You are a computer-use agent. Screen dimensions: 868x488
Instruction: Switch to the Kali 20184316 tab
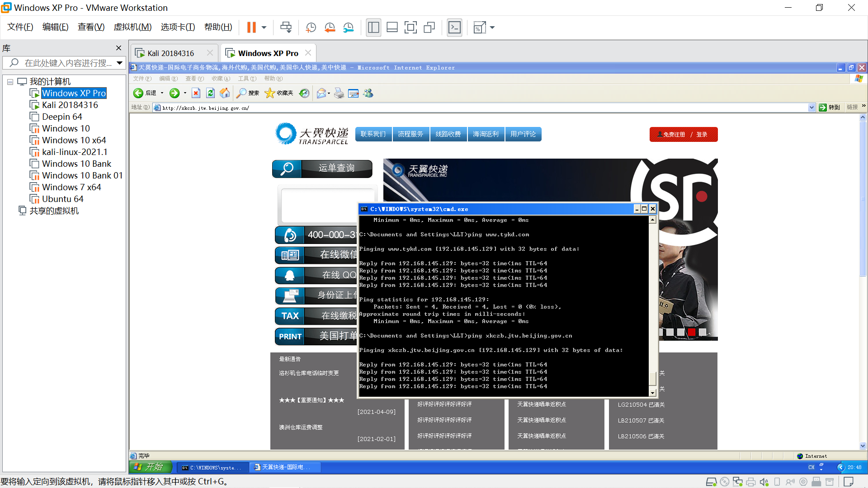coord(170,53)
